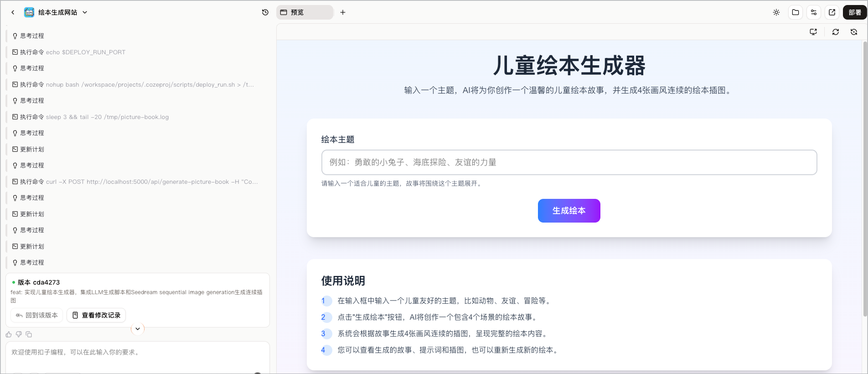Click the restart service icon in preview toolbar
868x374 pixels.
point(854,32)
